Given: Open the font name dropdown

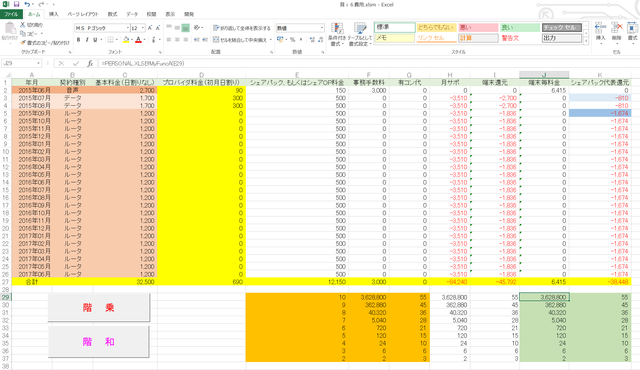Looking at the screenshot, I should coord(127,28).
